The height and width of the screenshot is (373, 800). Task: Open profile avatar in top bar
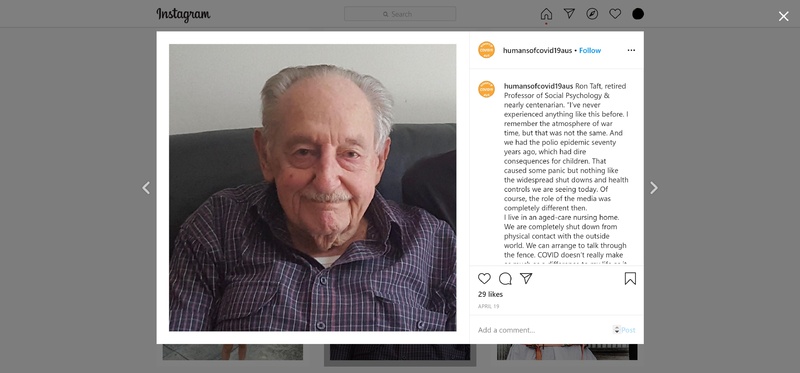[638, 14]
